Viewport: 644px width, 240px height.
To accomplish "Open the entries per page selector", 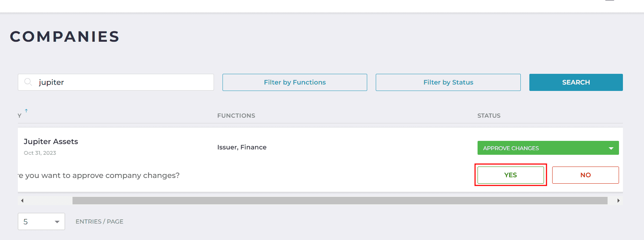I will tap(41, 221).
